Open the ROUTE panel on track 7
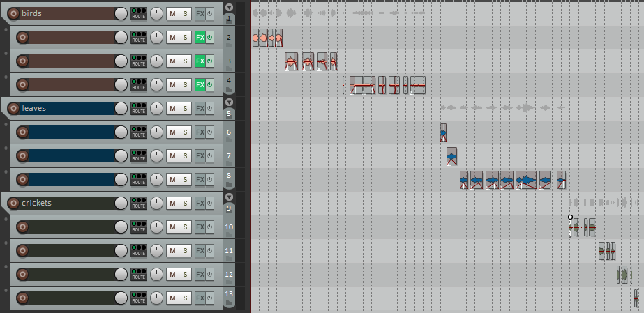This screenshot has width=644, height=313. point(139,156)
